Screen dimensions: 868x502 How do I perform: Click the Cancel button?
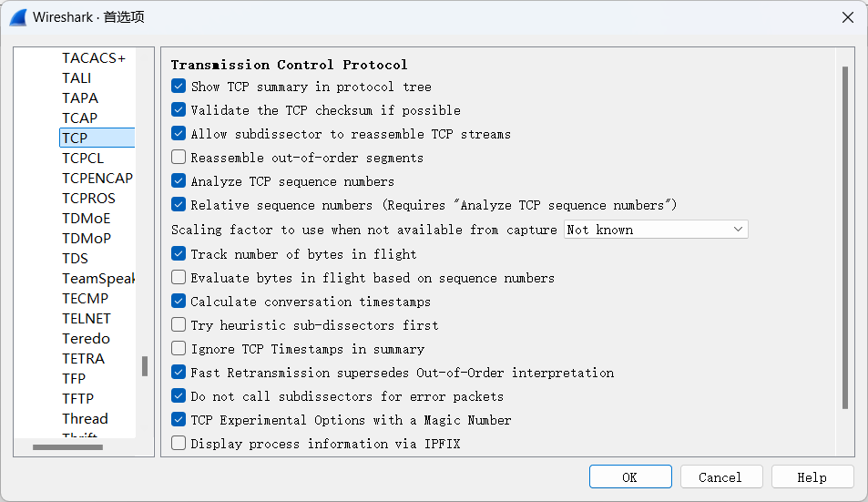click(721, 477)
